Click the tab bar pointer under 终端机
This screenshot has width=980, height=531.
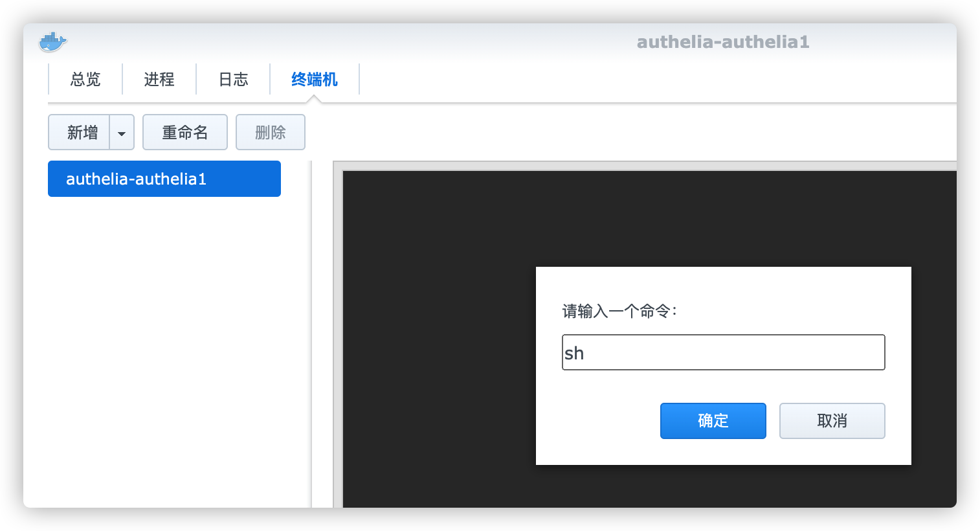(x=315, y=98)
